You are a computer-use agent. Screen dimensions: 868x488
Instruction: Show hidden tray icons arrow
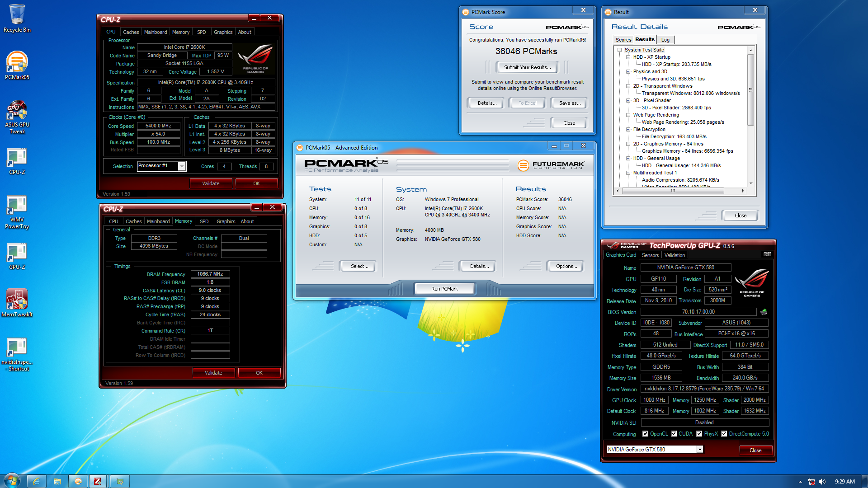point(800,482)
